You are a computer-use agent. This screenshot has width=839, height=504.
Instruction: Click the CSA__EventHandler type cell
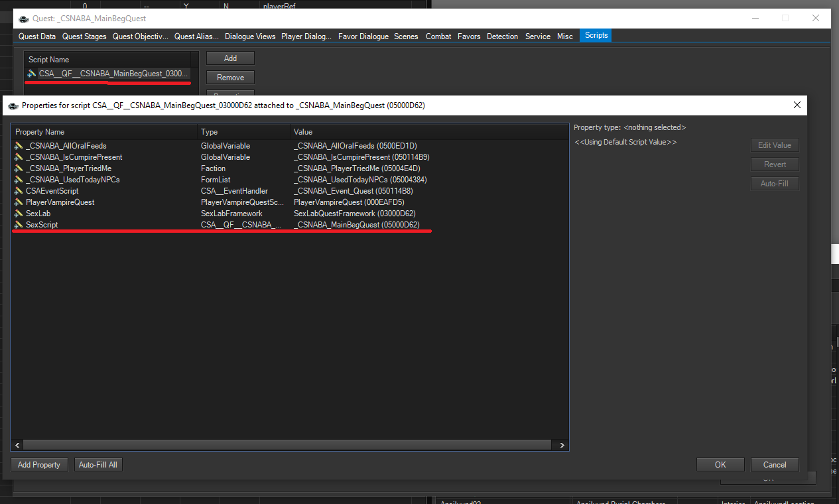[234, 191]
